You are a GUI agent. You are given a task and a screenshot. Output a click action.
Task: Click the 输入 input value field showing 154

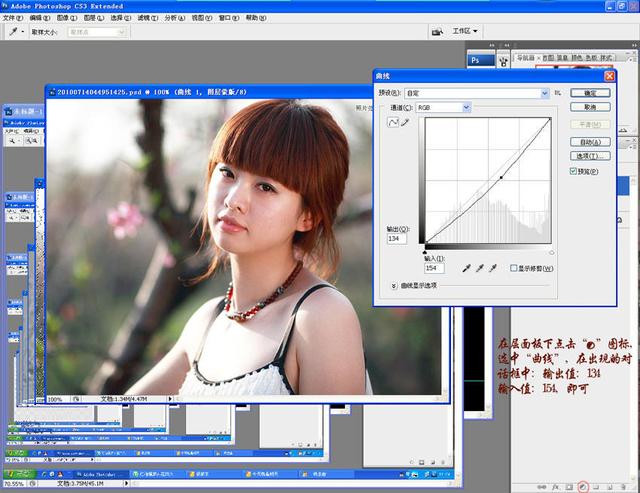pos(434,268)
